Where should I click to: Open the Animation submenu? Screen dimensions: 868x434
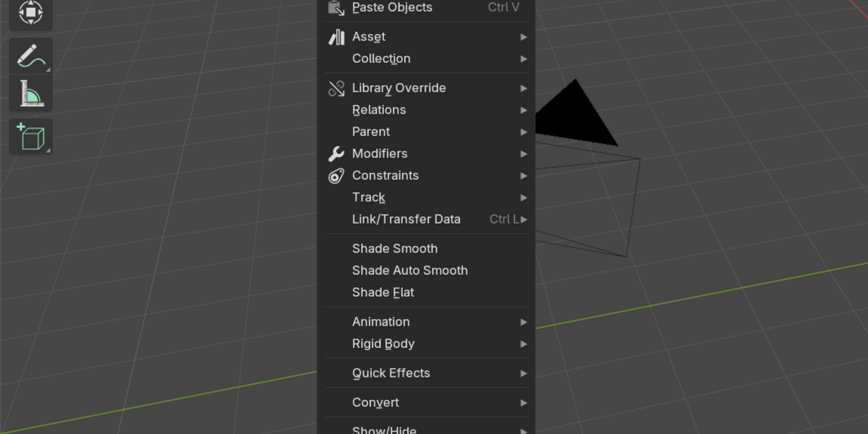426,322
